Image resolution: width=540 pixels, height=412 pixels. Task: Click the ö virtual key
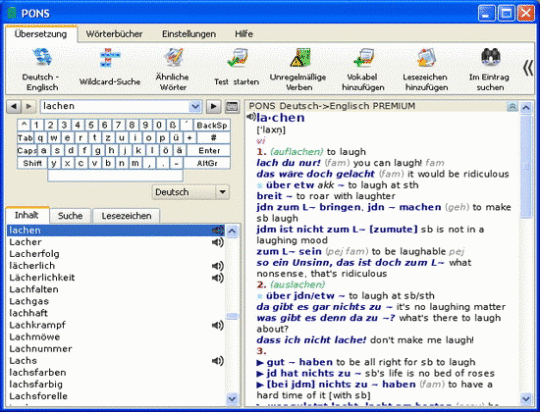point(166,151)
